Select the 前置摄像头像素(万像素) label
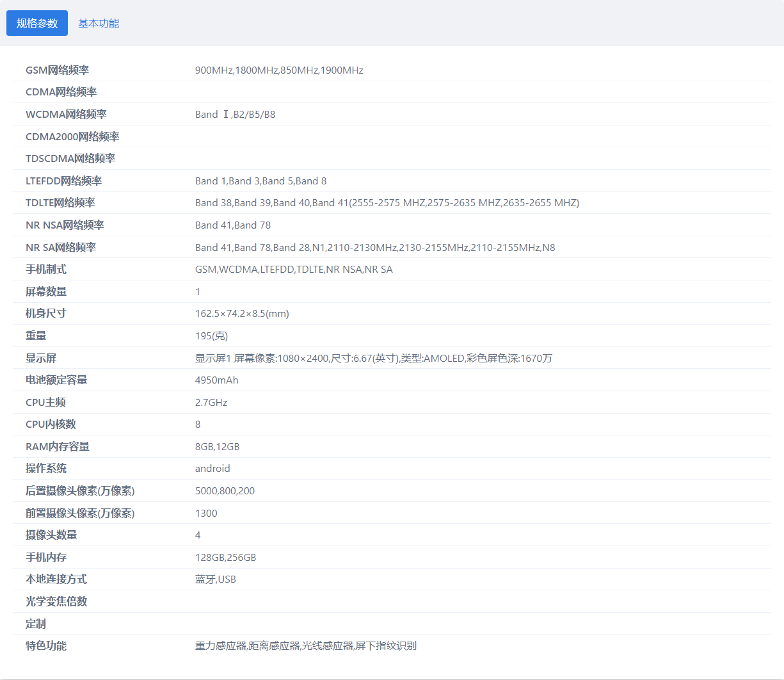This screenshot has width=784, height=680. point(80,514)
